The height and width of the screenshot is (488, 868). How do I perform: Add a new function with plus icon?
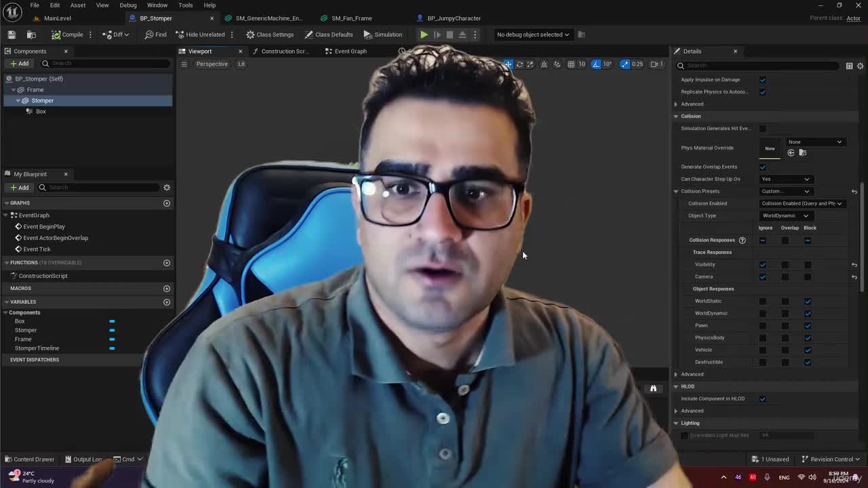(x=167, y=263)
